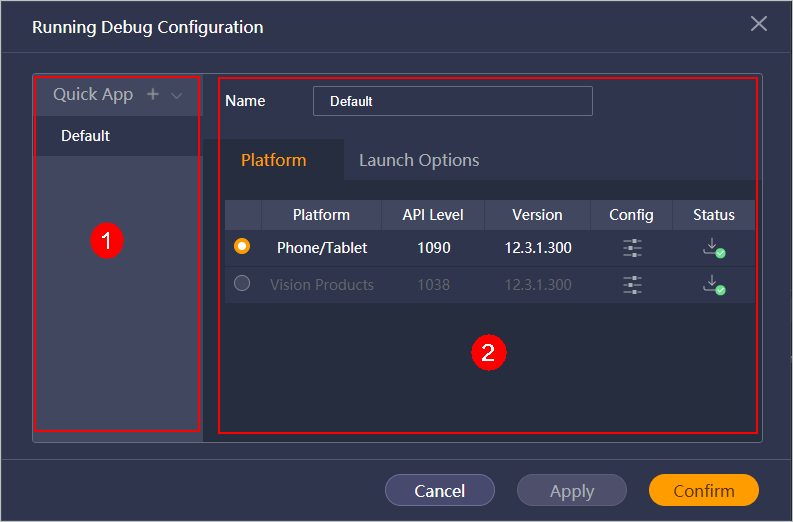Switch to the Platform tab
Viewport: 793px width, 522px height.
tap(274, 160)
